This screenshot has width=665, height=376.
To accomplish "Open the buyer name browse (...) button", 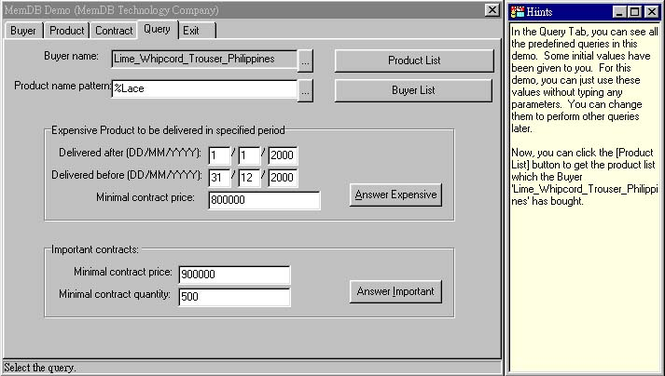I will pos(305,60).
